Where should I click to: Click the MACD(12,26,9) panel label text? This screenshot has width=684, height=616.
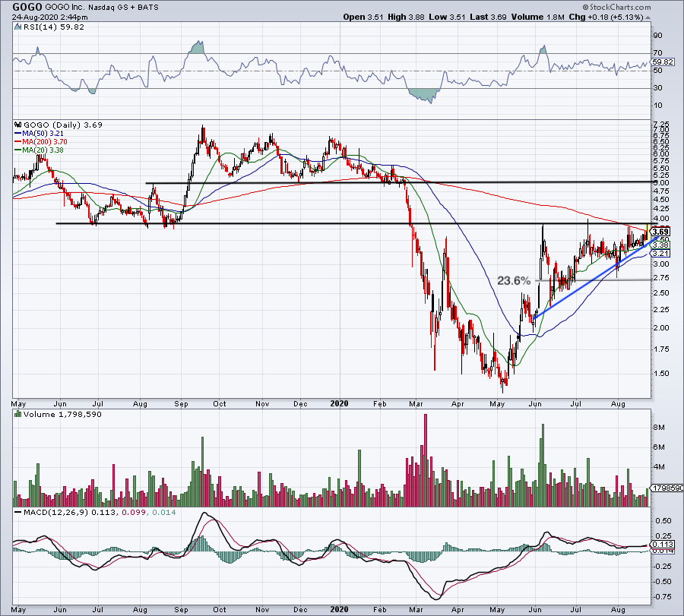56,512
